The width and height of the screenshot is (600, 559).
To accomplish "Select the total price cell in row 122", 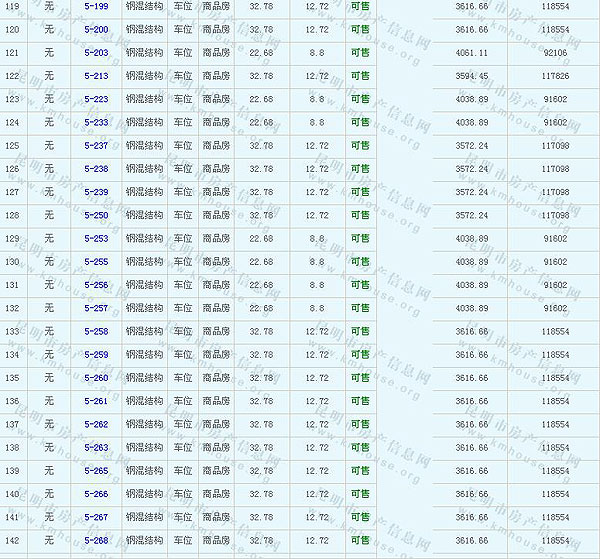I will 554,75.
